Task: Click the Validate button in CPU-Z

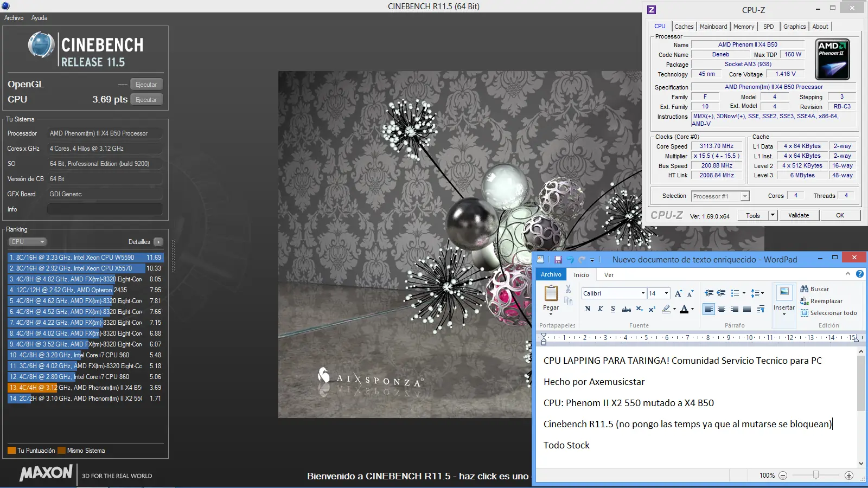Action: pyautogui.click(x=799, y=215)
